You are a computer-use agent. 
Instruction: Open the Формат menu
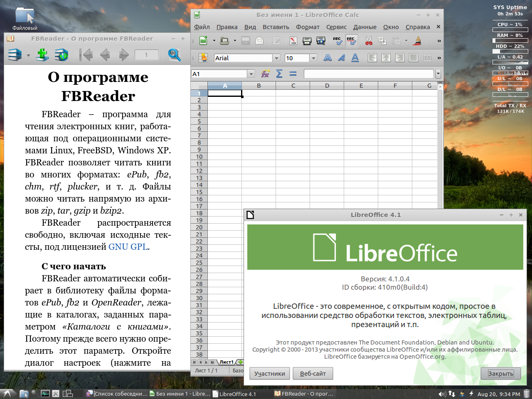308,27
